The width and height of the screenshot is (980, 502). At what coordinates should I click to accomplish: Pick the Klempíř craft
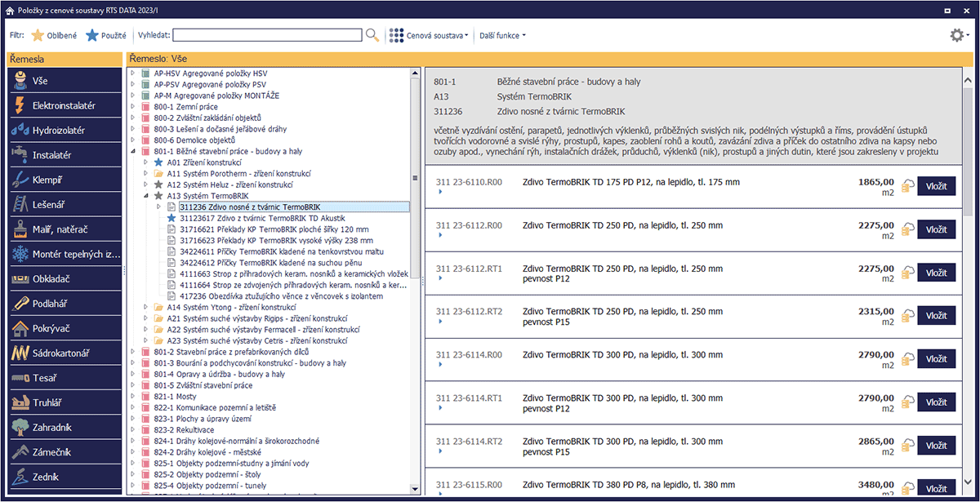[65, 180]
